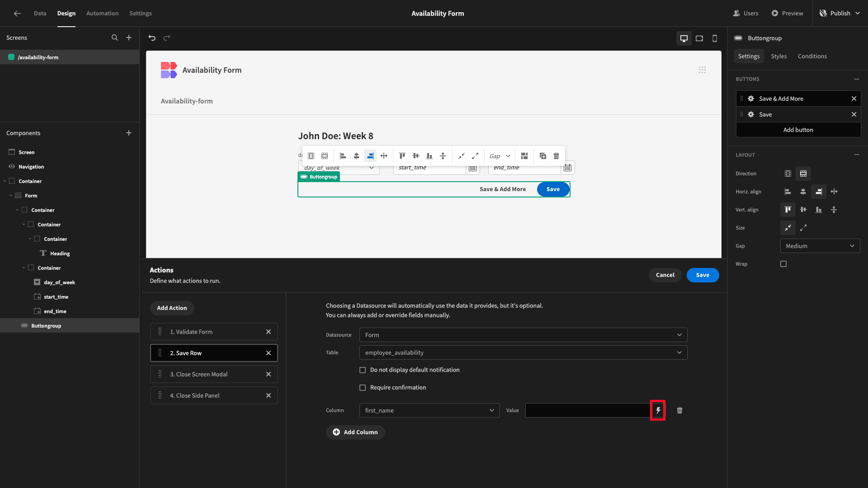
Task: Switch to the Automation tab
Action: click(x=102, y=14)
